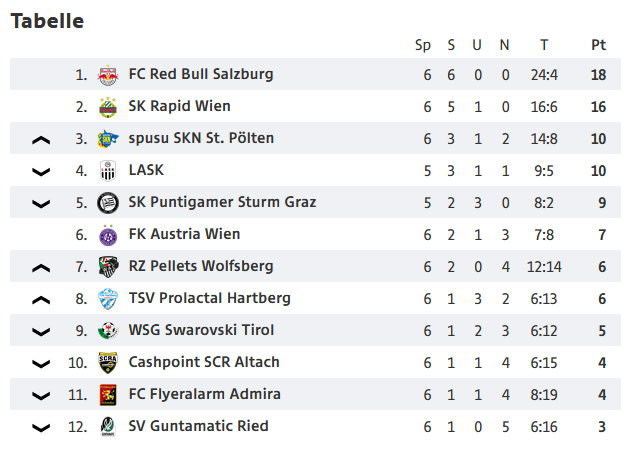Image resolution: width=631 pixels, height=458 pixels.
Task: Click the SK Rapid Wien crest
Action: coord(108,107)
